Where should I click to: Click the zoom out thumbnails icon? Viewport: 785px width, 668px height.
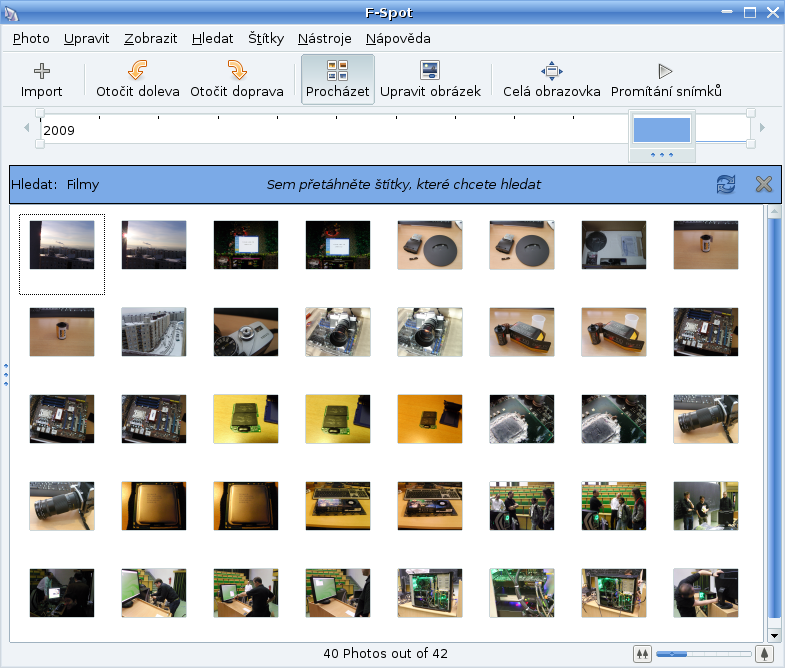tap(642, 653)
